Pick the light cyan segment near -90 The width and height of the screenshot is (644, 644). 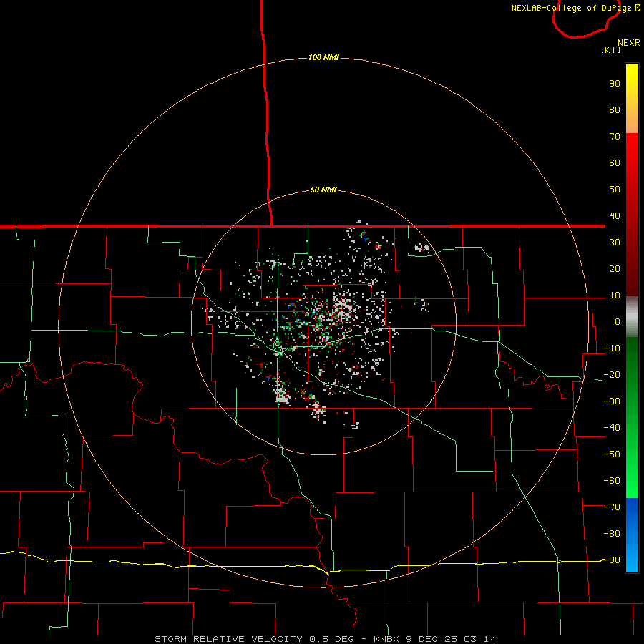632,562
